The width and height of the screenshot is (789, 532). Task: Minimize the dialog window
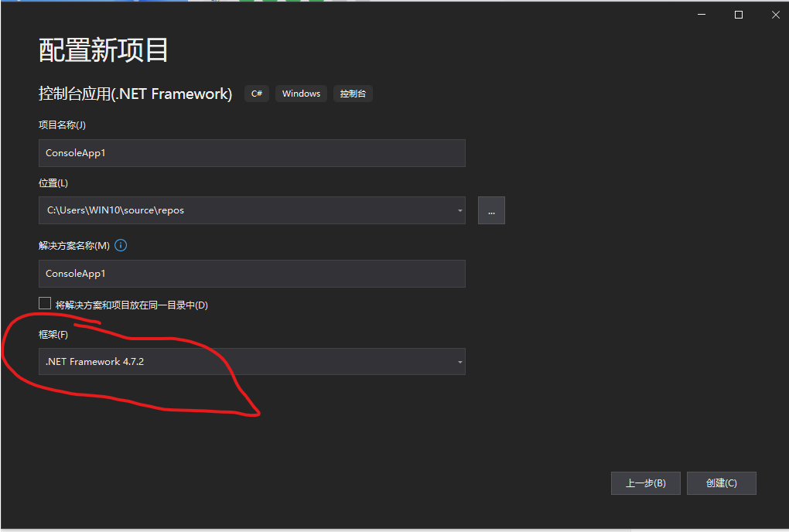(x=702, y=15)
